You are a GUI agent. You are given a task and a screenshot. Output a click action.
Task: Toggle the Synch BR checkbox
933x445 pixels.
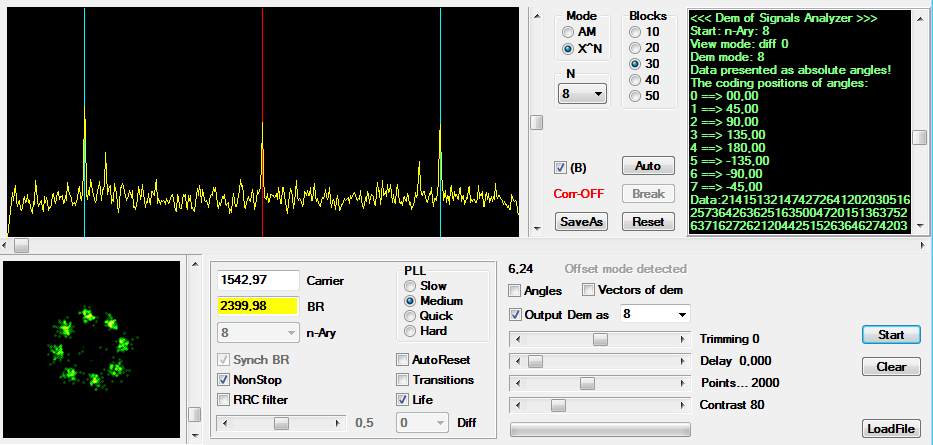click(x=224, y=360)
